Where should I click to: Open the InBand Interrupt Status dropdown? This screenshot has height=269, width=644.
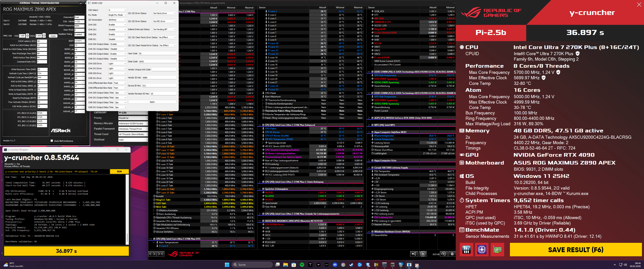click(164, 30)
